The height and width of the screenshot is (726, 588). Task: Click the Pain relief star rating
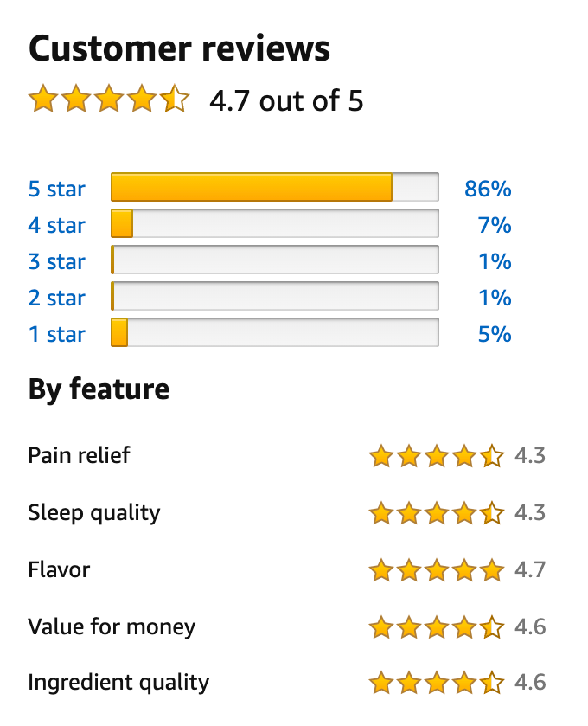pos(436,455)
